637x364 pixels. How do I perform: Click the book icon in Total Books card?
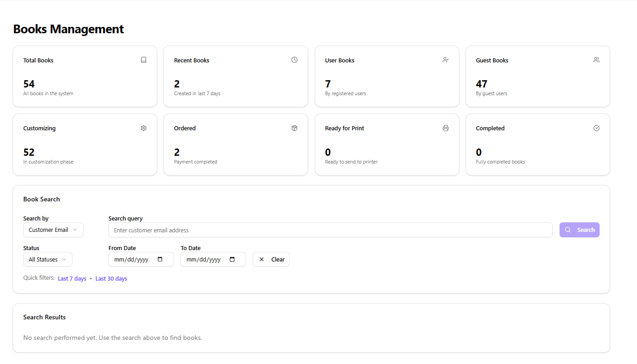tap(144, 60)
